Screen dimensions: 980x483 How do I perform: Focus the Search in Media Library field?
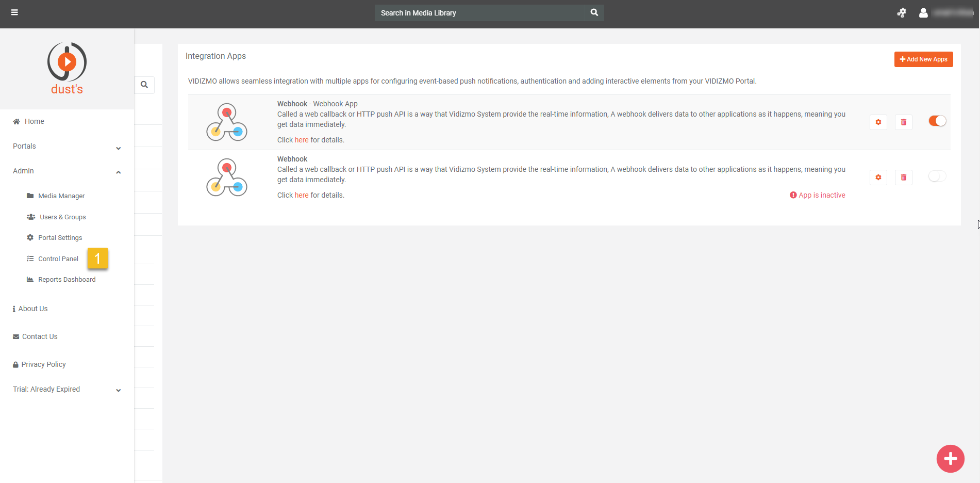(479, 13)
